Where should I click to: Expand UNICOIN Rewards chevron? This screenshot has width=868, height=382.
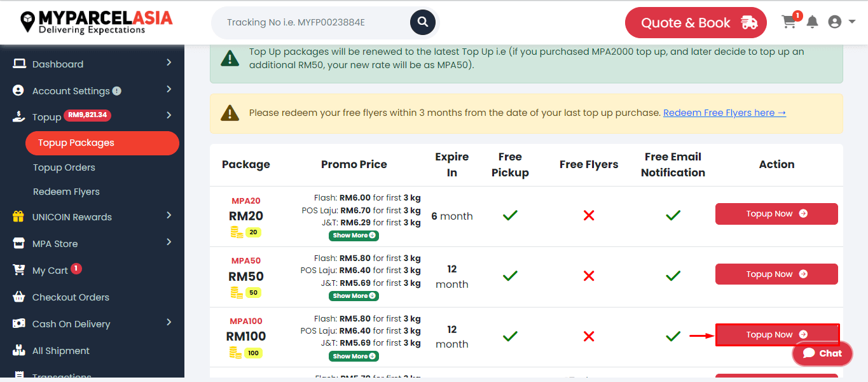point(169,215)
